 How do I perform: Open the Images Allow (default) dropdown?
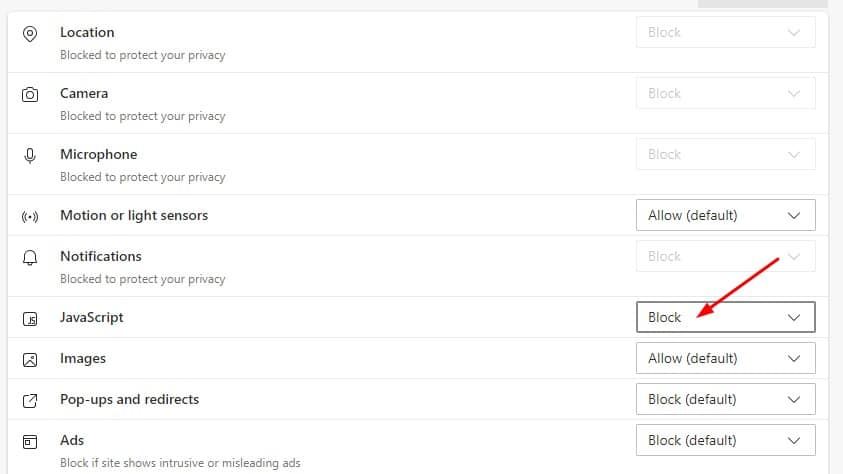coord(725,358)
